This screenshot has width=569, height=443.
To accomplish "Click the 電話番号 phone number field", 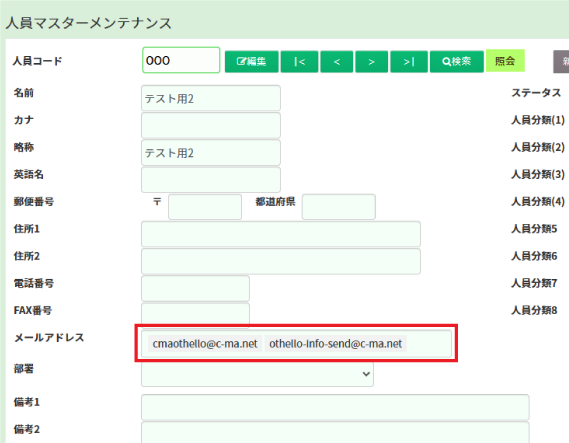I will tap(195, 288).
